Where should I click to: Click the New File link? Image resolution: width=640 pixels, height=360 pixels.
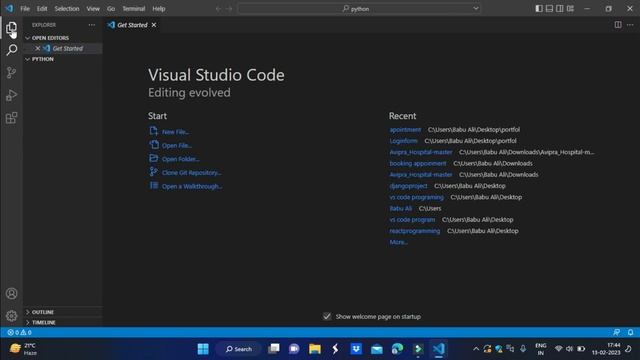(x=176, y=132)
